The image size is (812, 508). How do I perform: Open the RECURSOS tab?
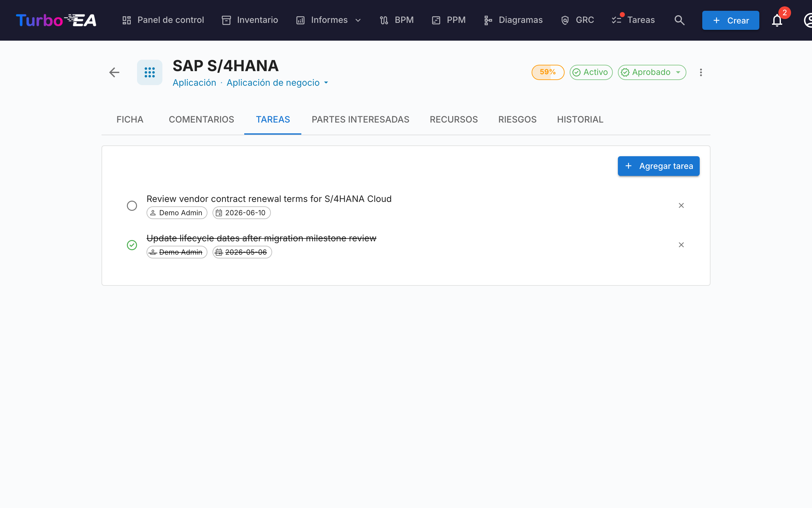click(454, 120)
